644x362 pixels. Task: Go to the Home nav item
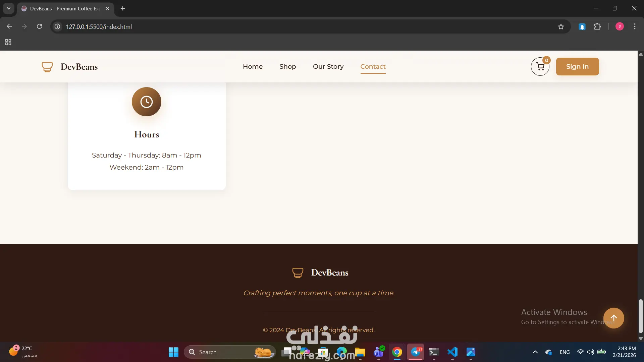coord(253,67)
